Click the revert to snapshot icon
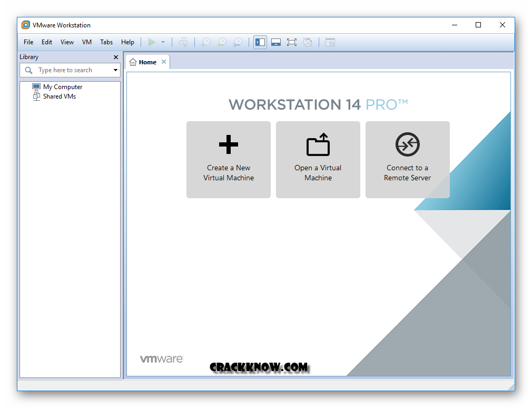The image size is (532, 408). point(222,42)
